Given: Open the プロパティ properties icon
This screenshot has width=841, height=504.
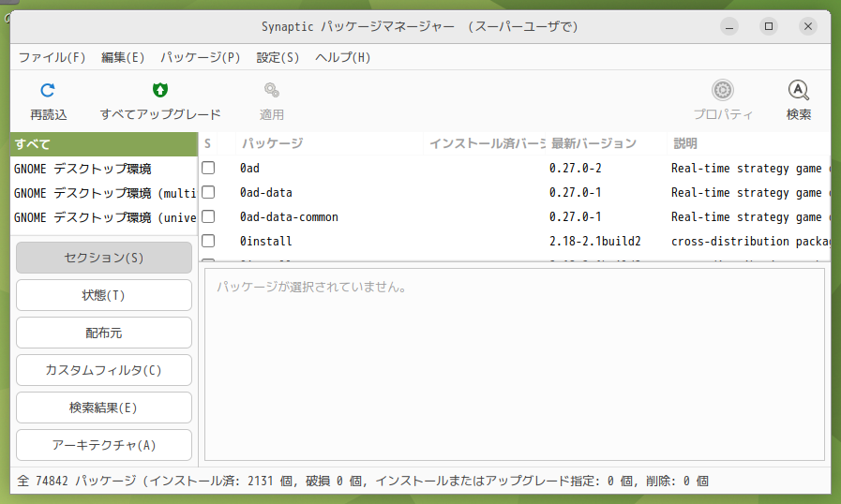Looking at the screenshot, I should tap(723, 90).
